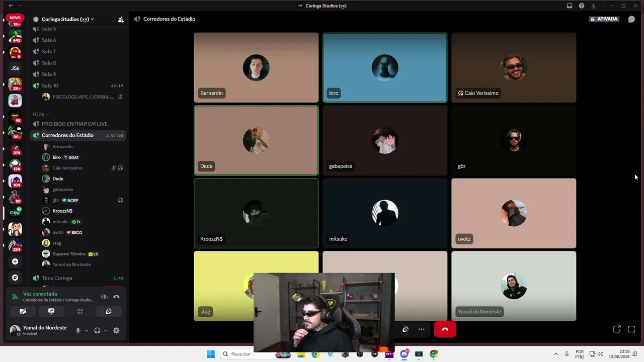Screen dimensions: 644x362
Task: Select the gabepeixe video tile
Action: [385, 140]
